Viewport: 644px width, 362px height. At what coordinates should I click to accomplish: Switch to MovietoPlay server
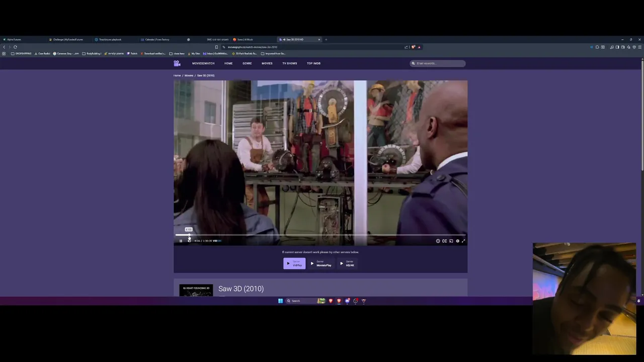(x=321, y=263)
